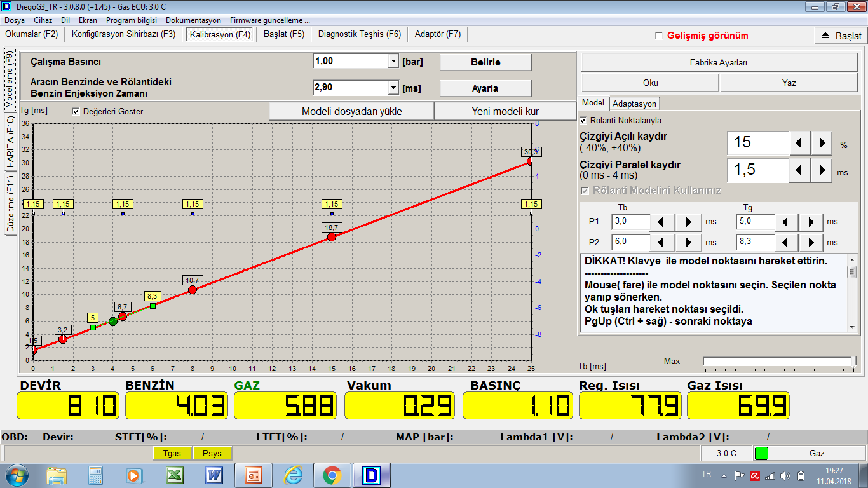
Task: Select the red model point labeled 6,7
Action: [123, 316]
